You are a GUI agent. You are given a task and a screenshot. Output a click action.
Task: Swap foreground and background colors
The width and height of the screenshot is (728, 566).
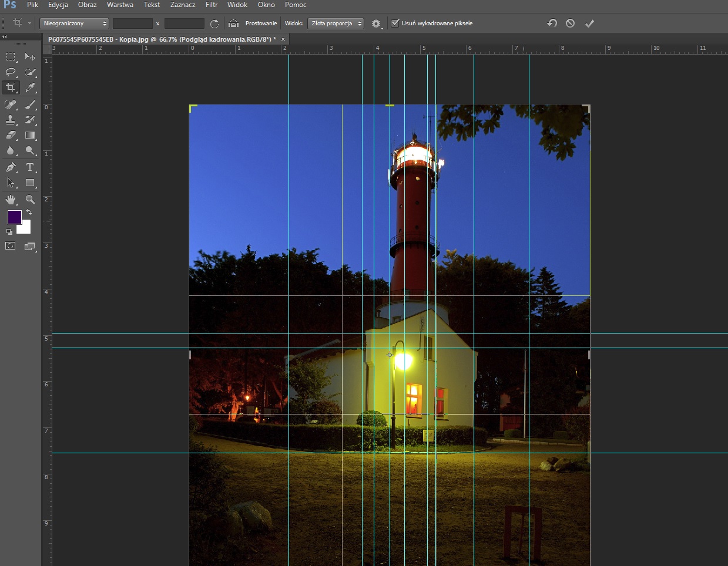[x=29, y=212]
